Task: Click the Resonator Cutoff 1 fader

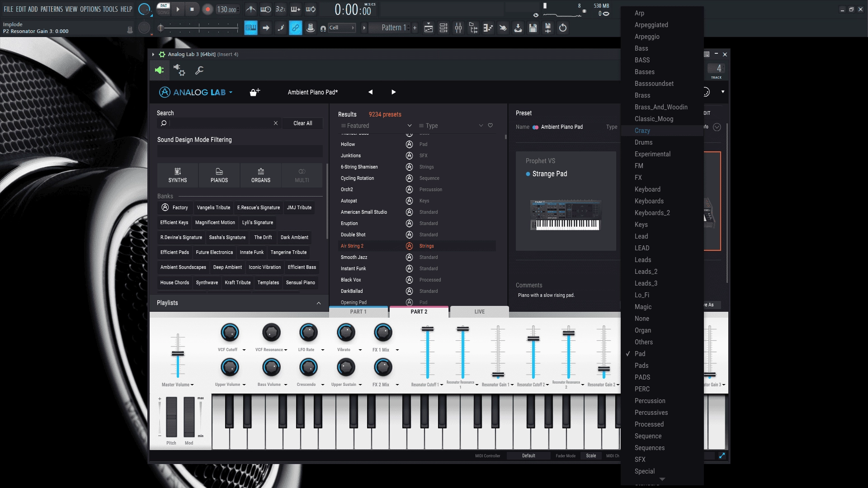Action: coord(427,329)
